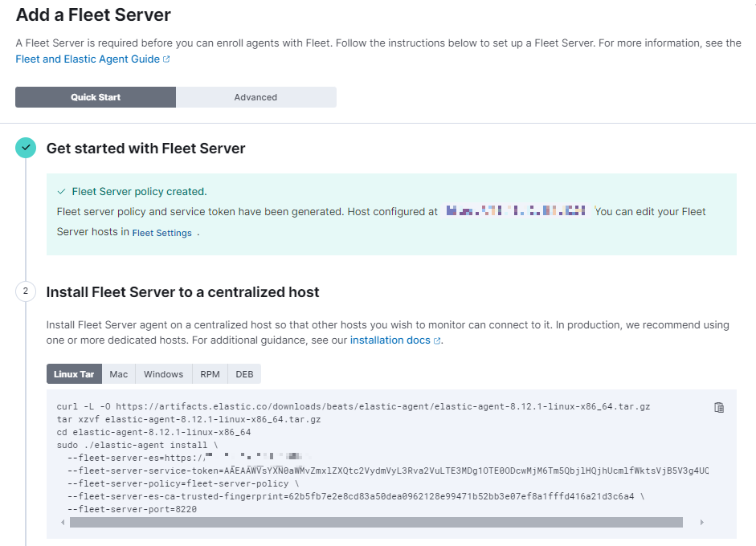The width and height of the screenshot is (756, 546).
Task: Click external link icon after installation docs
Action: (437, 340)
